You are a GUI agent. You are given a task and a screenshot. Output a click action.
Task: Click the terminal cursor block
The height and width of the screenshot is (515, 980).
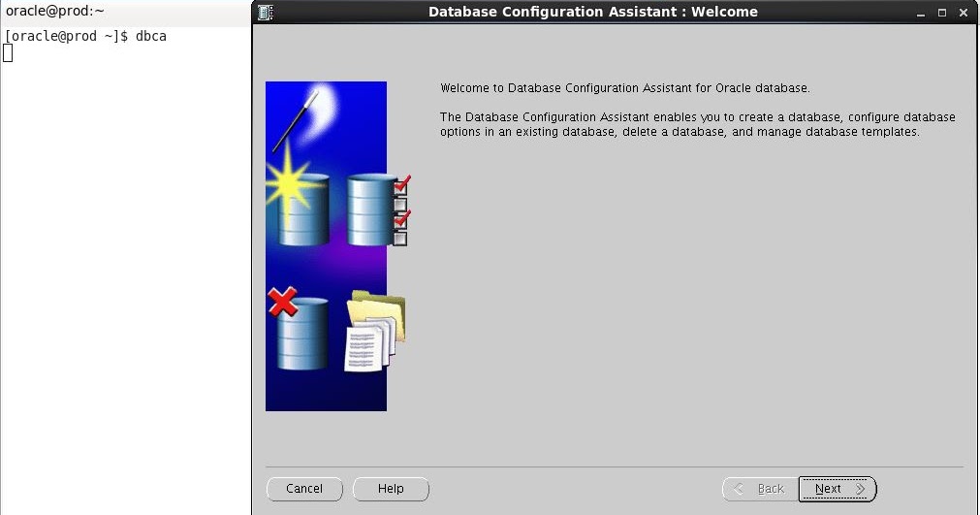8,53
